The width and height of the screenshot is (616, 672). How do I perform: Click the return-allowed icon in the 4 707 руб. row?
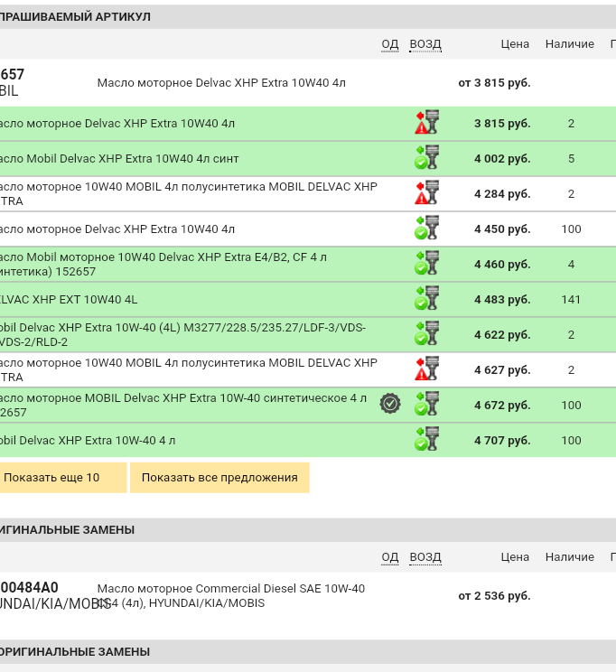pos(426,439)
